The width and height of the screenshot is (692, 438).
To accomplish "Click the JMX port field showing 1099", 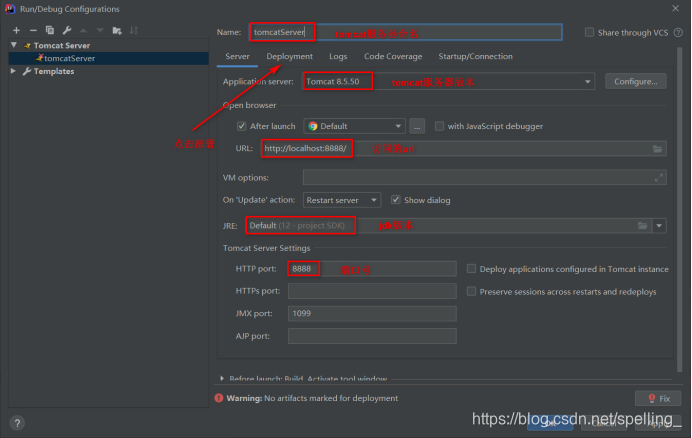I will [372, 313].
